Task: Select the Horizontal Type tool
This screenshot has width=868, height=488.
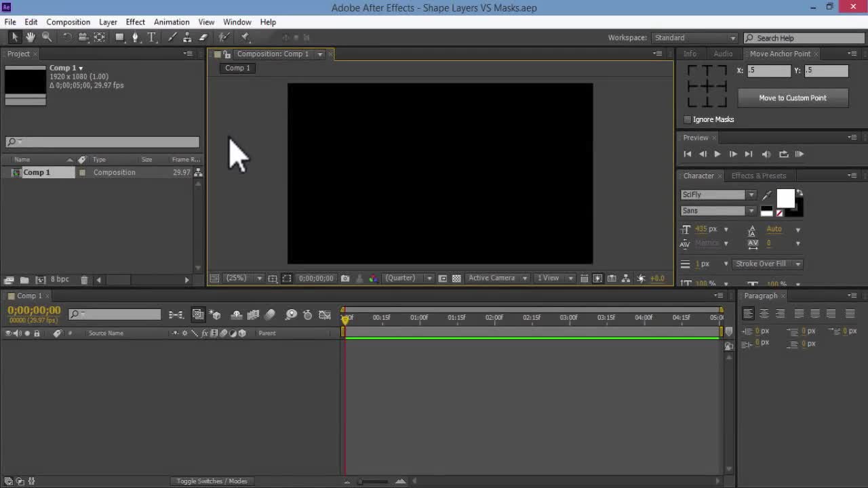Action: [x=152, y=38]
